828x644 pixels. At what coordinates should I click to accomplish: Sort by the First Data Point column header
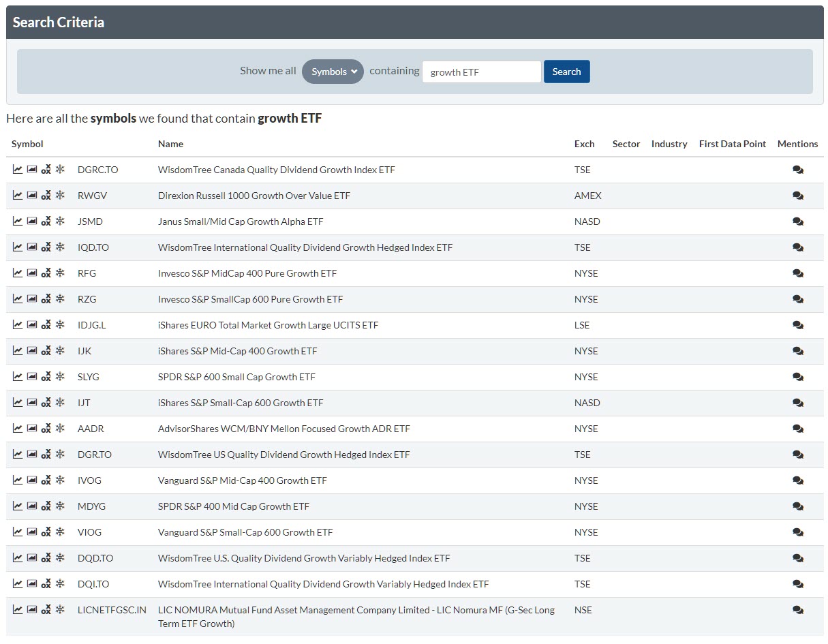733,144
